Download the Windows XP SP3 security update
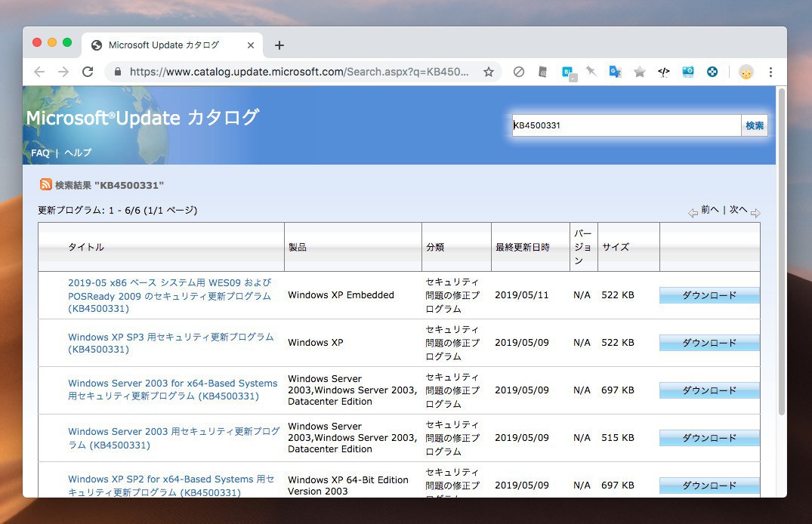This screenshot has width=812, height=524. coord(709,343)
